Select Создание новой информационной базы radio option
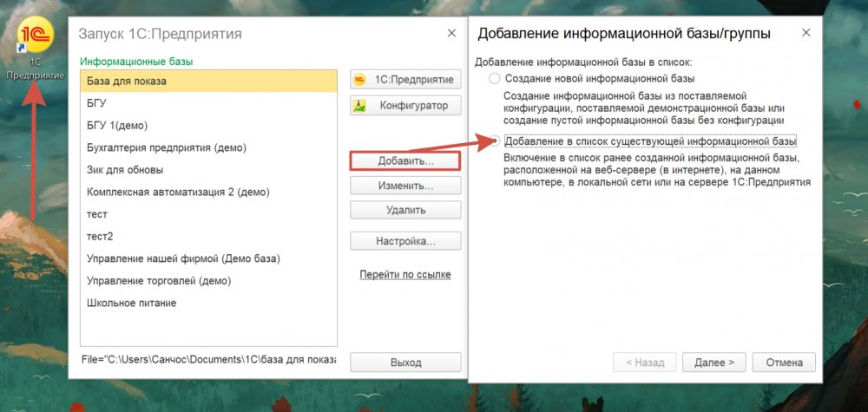Viewport: 868px width, 412px height. tap(495, 79)
